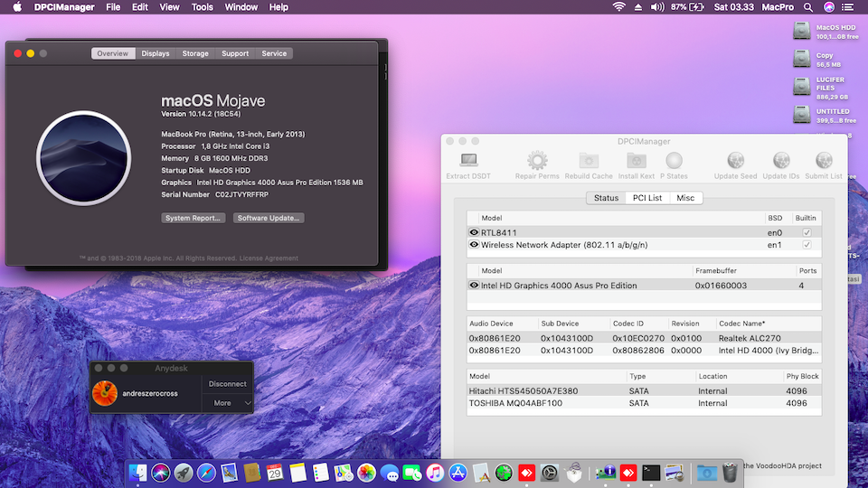The image size is (868, 488).
Task: Click the Update IDs globe icon
Action: pos(781,161)
